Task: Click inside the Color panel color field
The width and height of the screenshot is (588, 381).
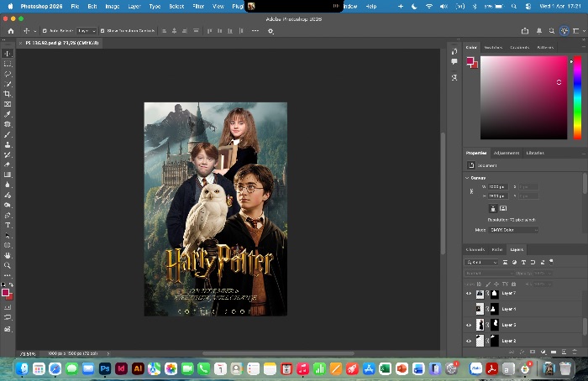Action: tap(524, 97)
